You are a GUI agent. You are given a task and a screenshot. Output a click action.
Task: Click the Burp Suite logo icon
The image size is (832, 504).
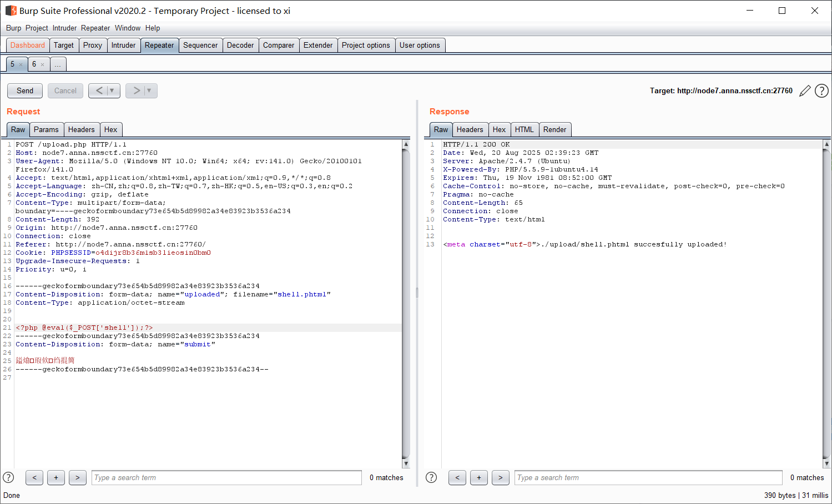click(11, 11)
